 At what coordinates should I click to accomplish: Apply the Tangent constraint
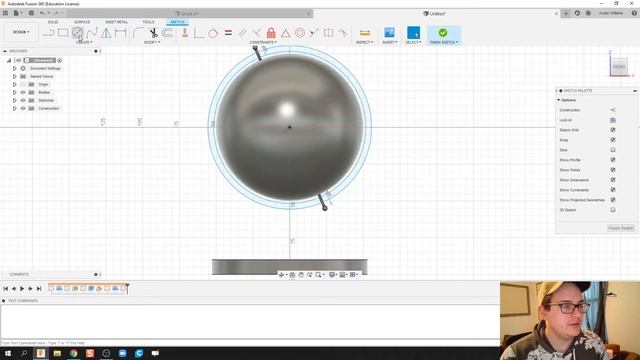click(x=213, y=33)
